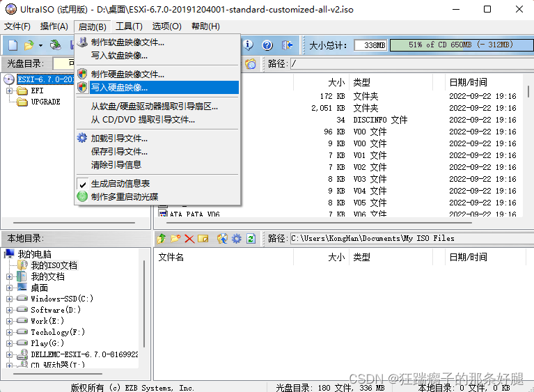Open the dropdown arrow beside the open-folder icon
Image resolution: width=534 pixels, height=392 pixels.
click(40, 45)
